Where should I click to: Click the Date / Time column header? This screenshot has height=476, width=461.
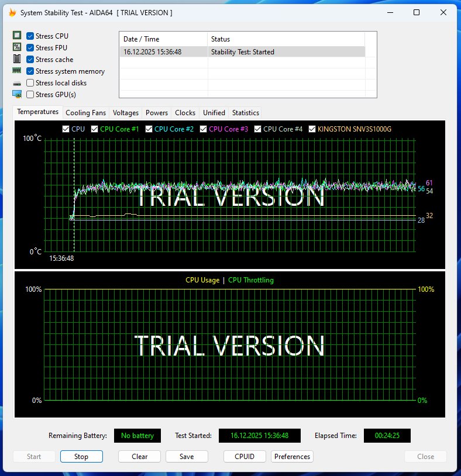click(163, 39)
